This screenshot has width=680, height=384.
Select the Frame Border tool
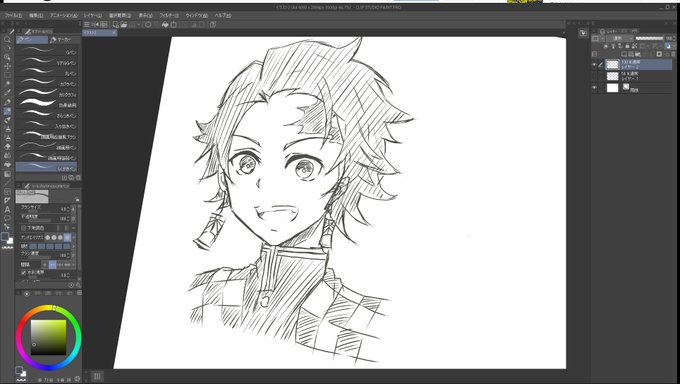(x=7, y=191)
